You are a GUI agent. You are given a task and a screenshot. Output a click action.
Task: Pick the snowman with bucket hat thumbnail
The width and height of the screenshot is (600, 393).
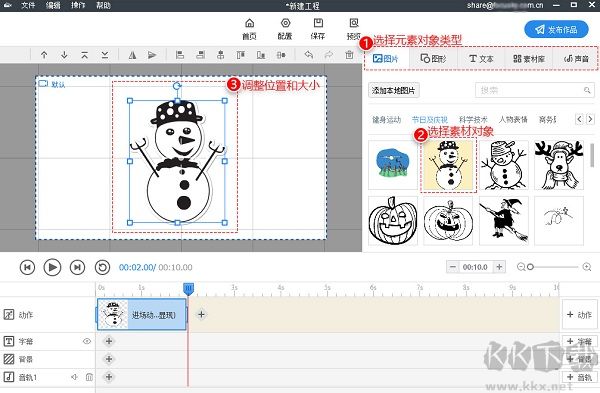504,165
